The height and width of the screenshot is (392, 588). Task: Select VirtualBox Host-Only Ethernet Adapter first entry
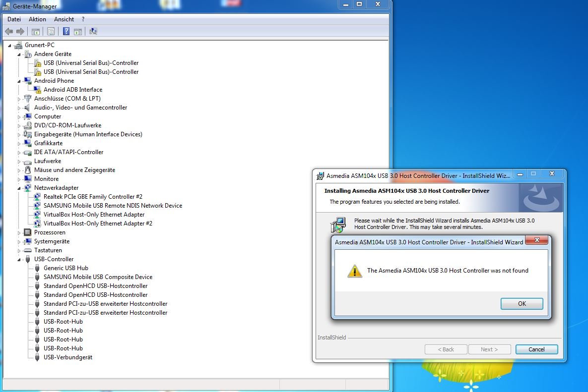coord(94,215)
